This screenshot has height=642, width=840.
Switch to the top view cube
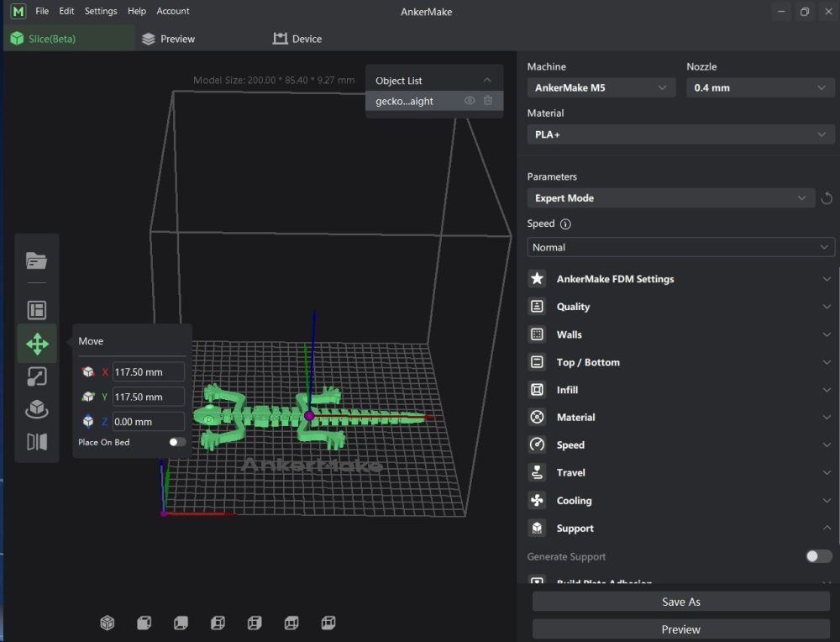[291, 623]
